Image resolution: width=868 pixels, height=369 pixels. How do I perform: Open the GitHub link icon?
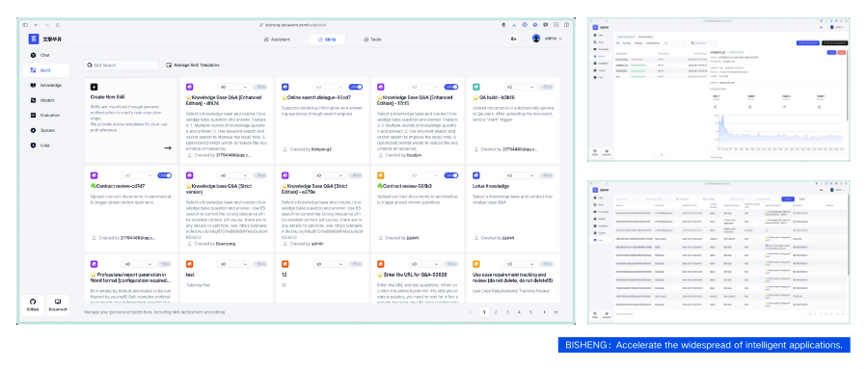pos(33,304)
